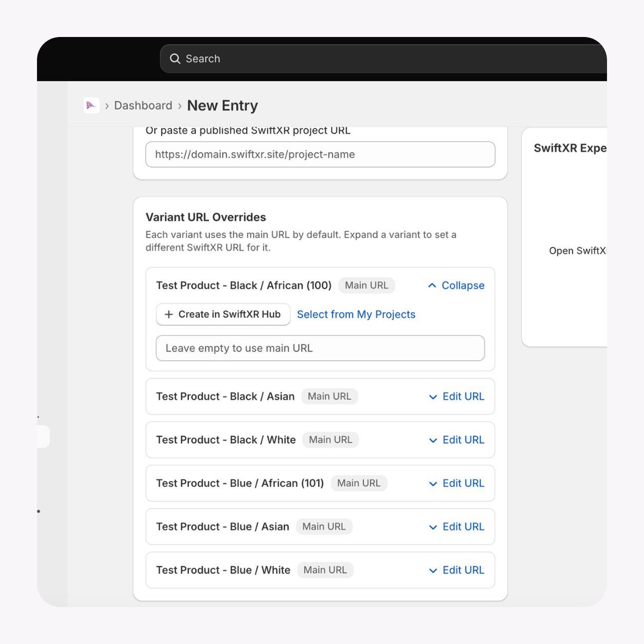Click Main URL badge on Black / White row
Image resolution: width=644 pixels, height=644 pixels.
(331, 440)
